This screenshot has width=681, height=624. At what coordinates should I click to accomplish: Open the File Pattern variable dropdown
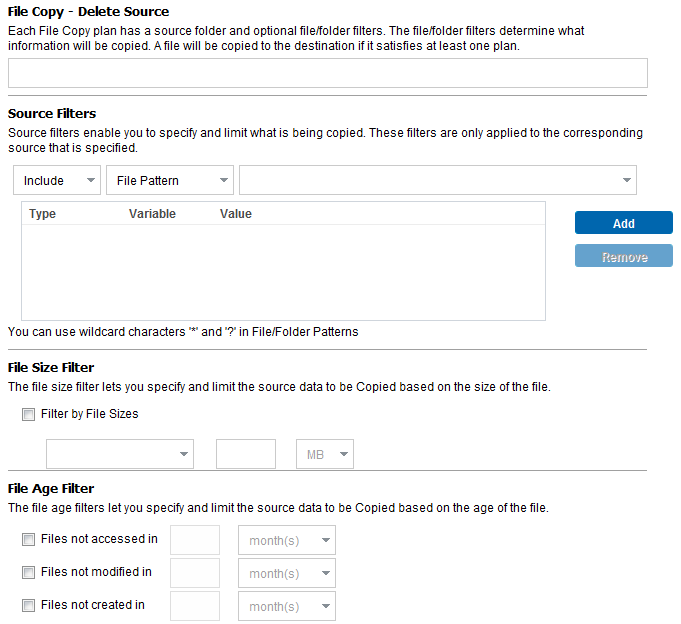(x=169, y=181)
